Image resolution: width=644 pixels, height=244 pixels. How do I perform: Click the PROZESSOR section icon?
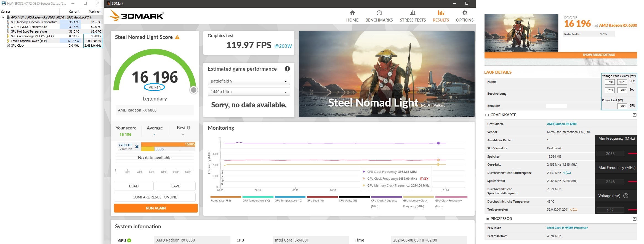point(487,219)
